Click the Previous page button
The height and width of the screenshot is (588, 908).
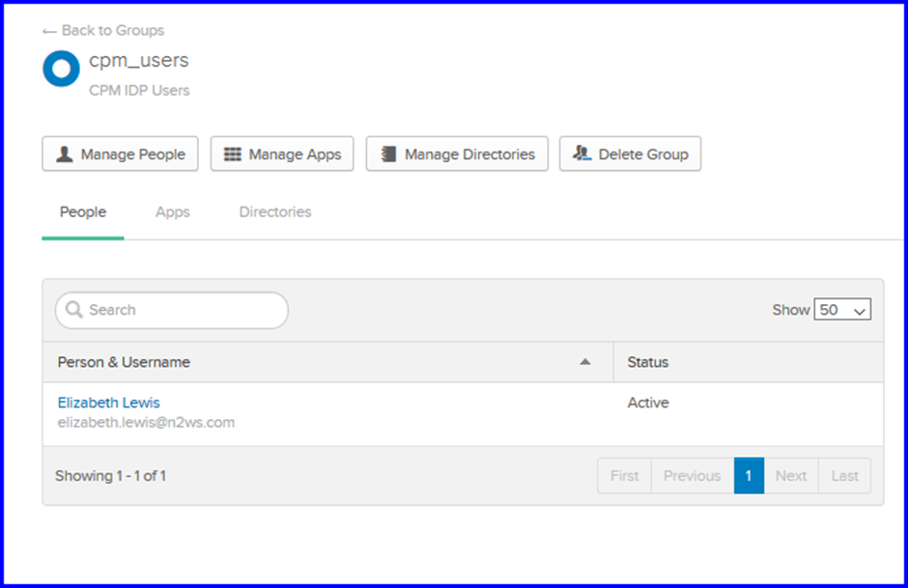coord(692,476)
